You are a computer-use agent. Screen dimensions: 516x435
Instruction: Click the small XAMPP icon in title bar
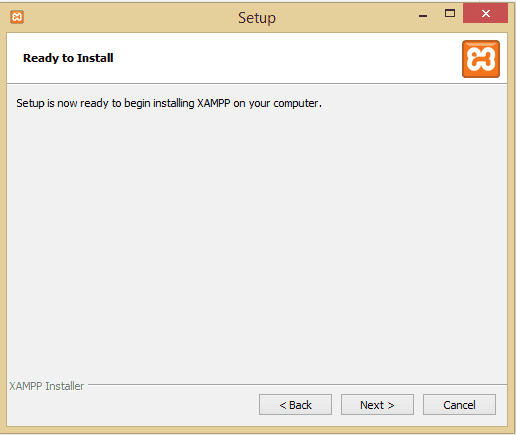[17, 17]
